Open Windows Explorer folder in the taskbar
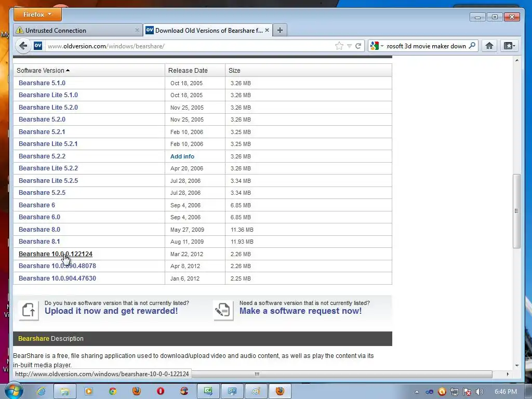 coord(65,392)
